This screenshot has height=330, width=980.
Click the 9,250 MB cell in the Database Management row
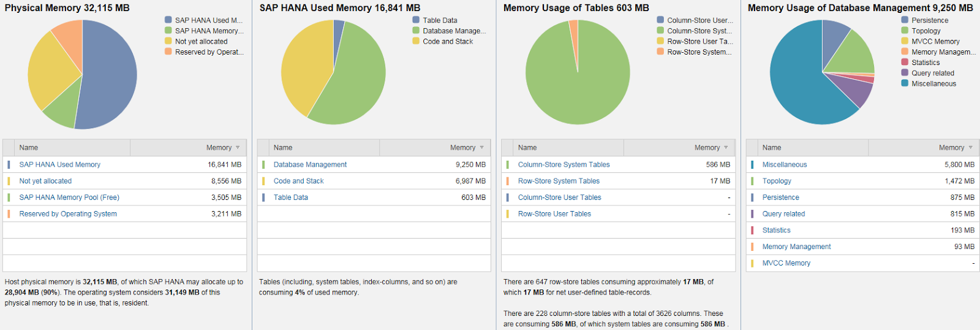point(470,164)
